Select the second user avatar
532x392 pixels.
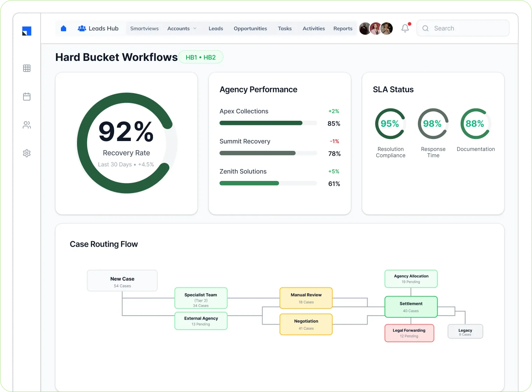click(376, 28)
